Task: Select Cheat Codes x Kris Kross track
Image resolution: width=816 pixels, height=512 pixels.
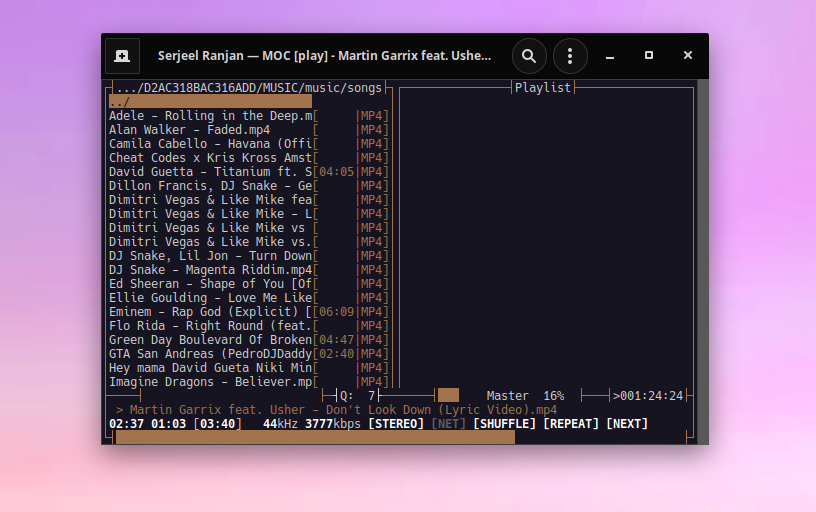Action: (x=210, y=158)
